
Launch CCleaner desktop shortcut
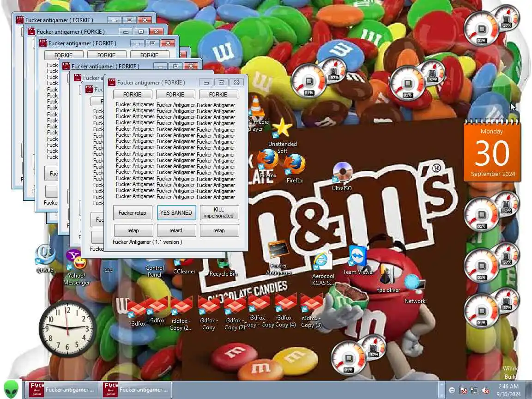pyautogui.click(x=184, y=266)
